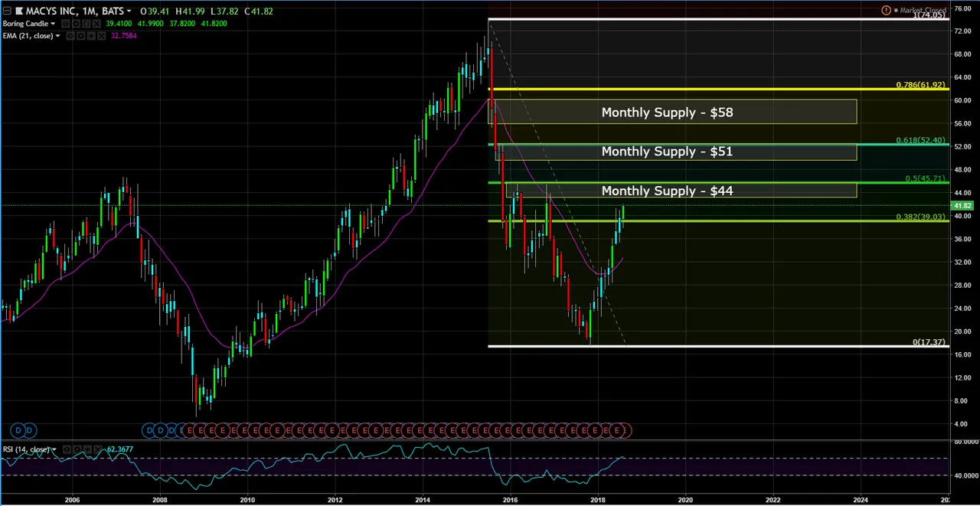Click the orange data warning exclamation icon
This screenshot has width=980, height=506.
[x=886, y=11]
